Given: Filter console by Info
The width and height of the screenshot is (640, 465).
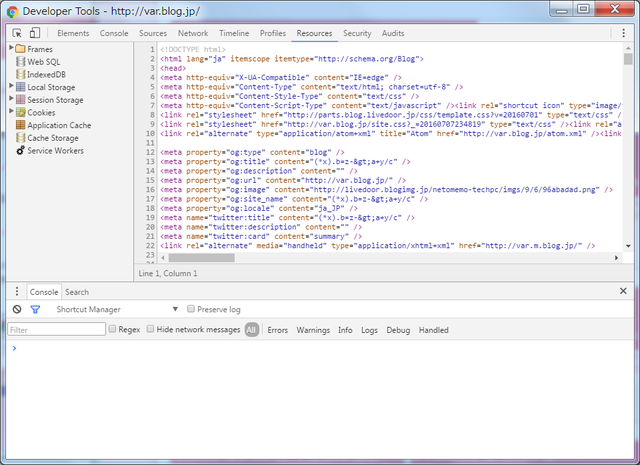Looking at the screenshot, I should (345, 330).
